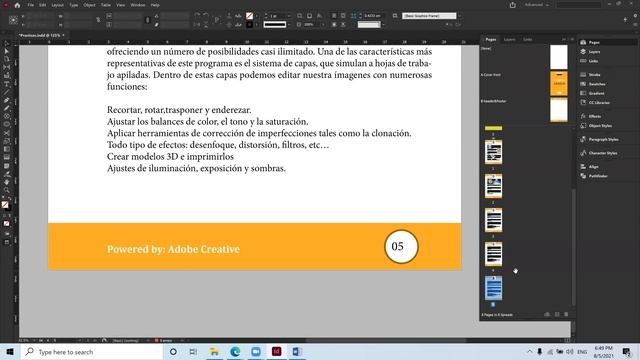This screenshot has width=640, height=360.
Task: Enable wrap around bounding box option
Action: pyautogui.click(x=343, y=16)
